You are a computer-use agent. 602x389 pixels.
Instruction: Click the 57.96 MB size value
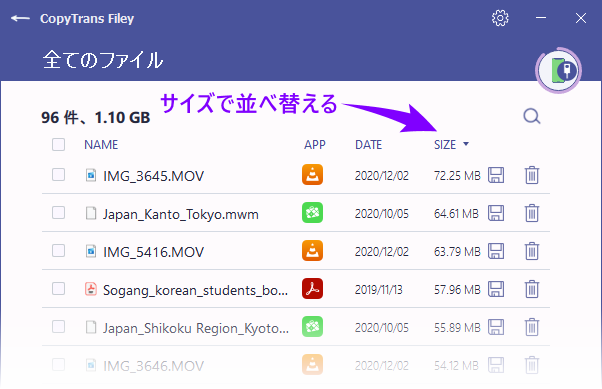pyautogui.click(x=457, y=290)
